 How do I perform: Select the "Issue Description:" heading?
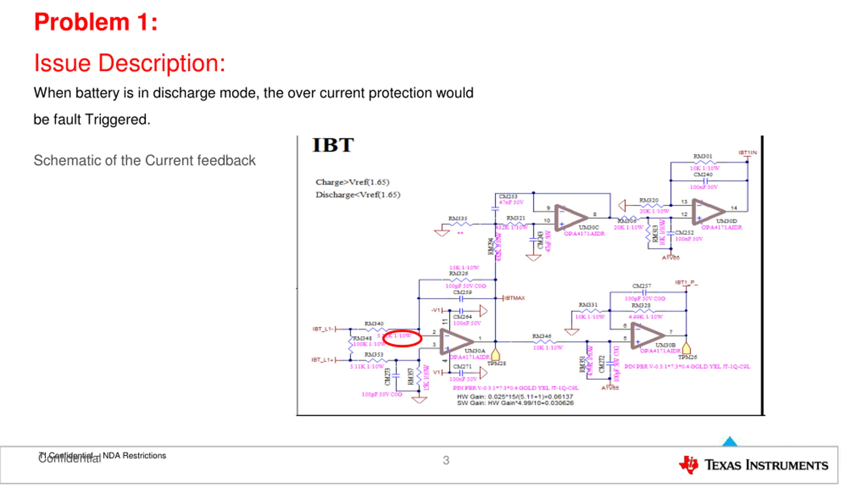pos(130,63)
